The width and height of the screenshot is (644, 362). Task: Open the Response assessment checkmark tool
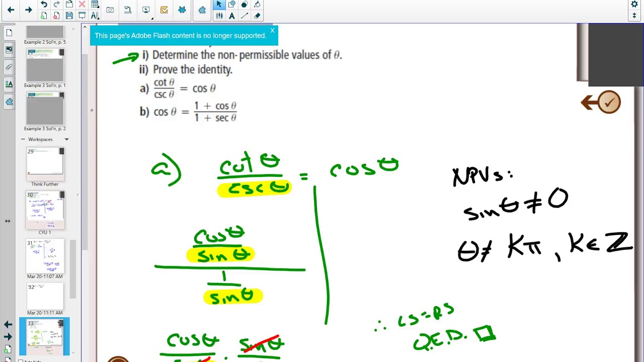164,10
